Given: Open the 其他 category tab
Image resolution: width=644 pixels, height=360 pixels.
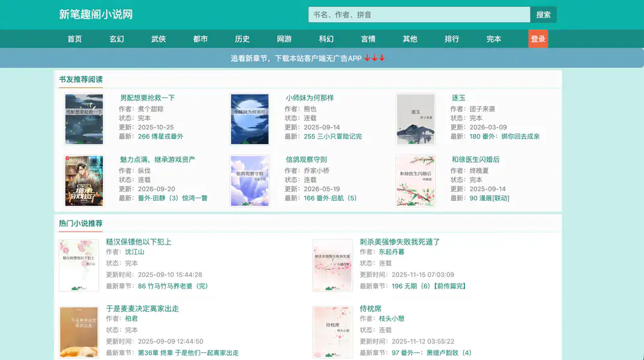Looking at the screenshot, I should (x=410, y=39).
